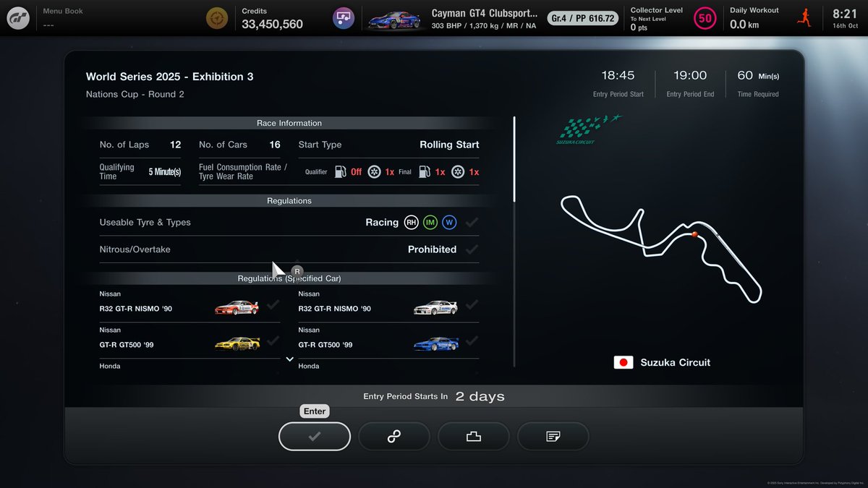This screenshot has width=868, height=488.
Task: Click the Daily Workout runner icon
Action: pyautogui.click(x=804, y=16)
